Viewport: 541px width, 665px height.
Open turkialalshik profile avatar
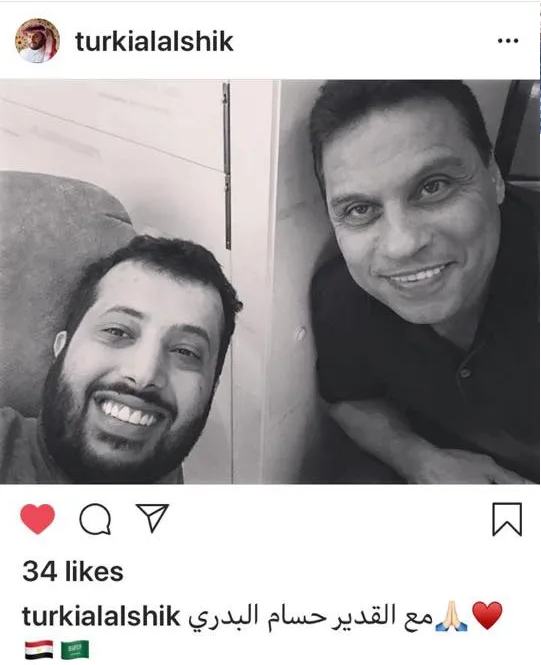37,41
